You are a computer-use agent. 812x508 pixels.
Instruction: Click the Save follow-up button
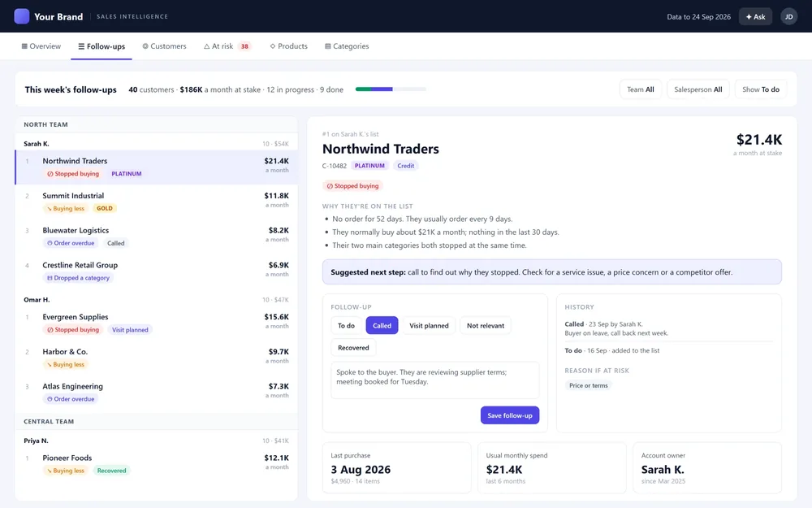[x=510, y=415]
